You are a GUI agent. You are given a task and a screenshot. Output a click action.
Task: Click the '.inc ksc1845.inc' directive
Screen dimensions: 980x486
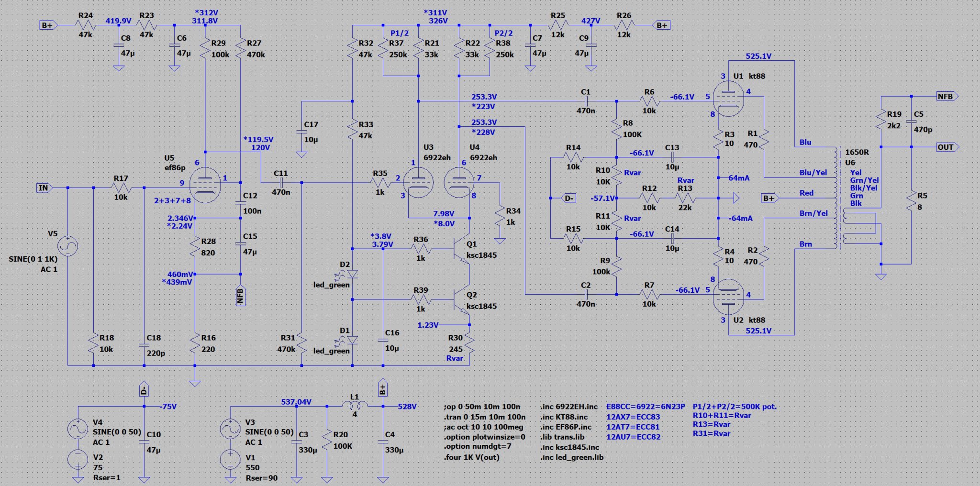coord(570,447)
